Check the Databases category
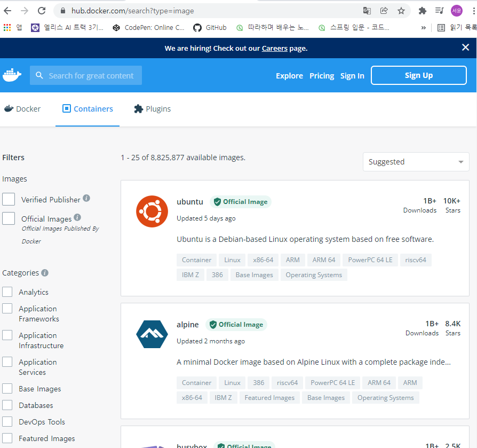The width and height of the screenshot is (477, 448). [7, 405]
